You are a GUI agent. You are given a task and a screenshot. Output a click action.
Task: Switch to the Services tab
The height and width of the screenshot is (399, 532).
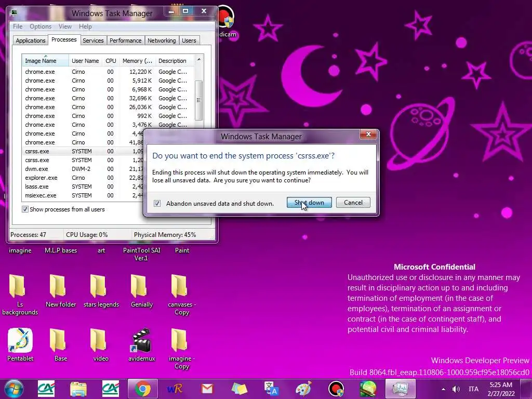(93, 41)
